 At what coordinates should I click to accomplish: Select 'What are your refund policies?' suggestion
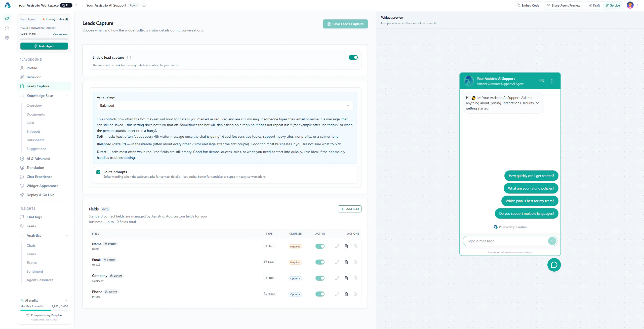point(531,188)
